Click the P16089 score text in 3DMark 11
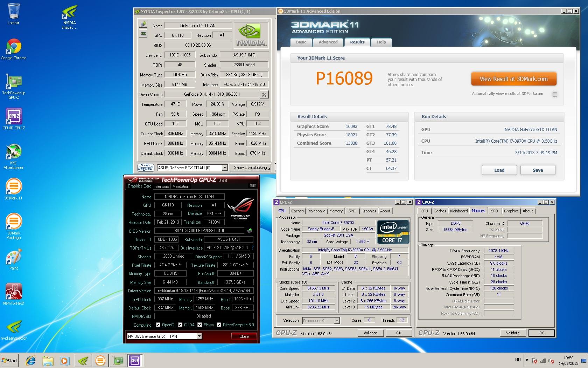The height and width of the screenshot is (368, 588). [344, 78]
